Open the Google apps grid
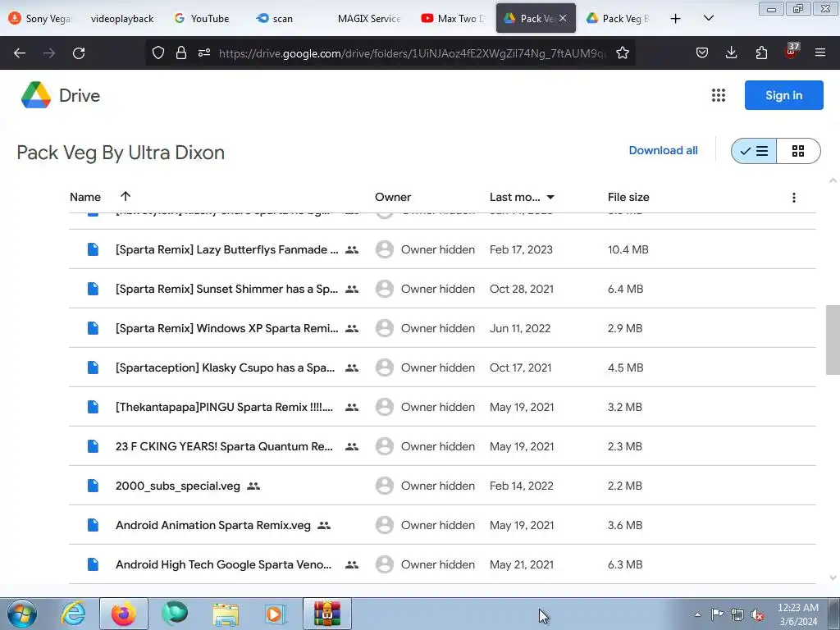Screen dimensions: 840x630 coord(719,95)
